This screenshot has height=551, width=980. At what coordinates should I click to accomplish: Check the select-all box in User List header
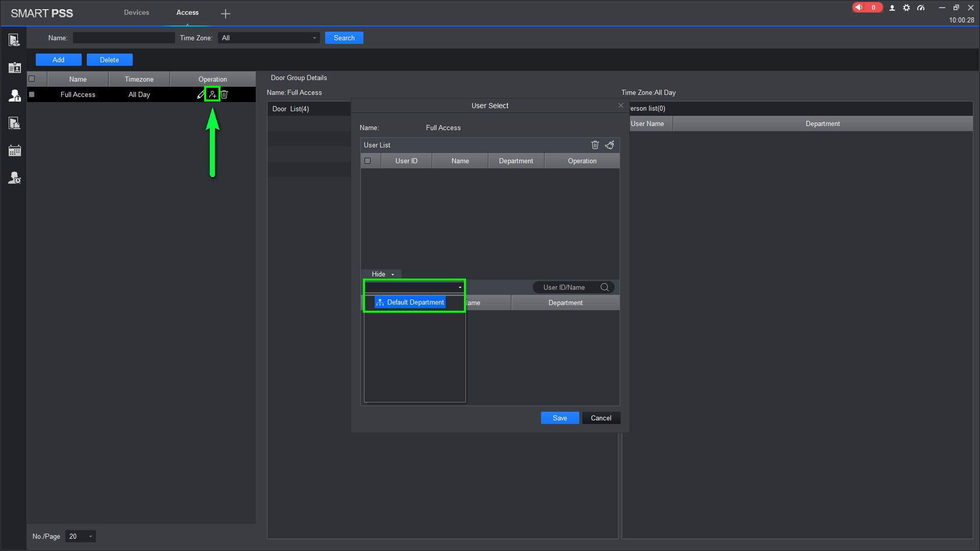click(367, 161)
